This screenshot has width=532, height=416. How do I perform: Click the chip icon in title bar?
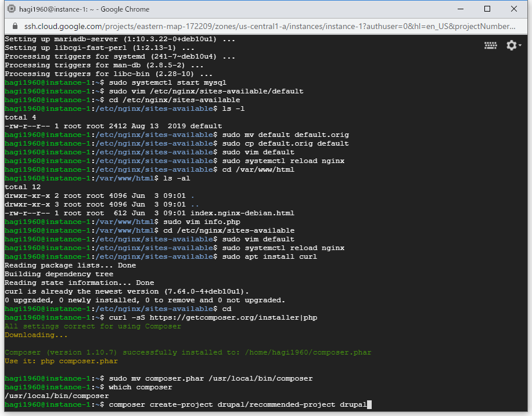(12, 9)
